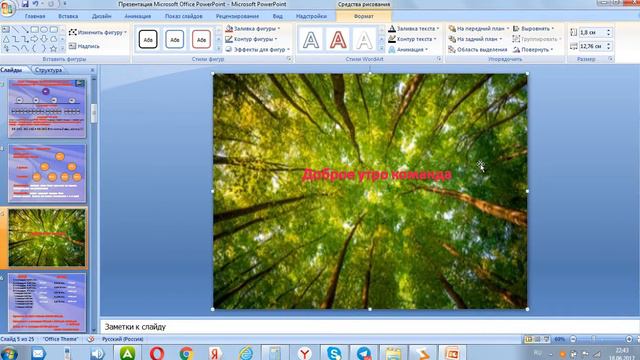Switch to Показ слайдов ribbon tab
Image resolution: width=640 pixels, height=360 pixels.
click(184, 16)
